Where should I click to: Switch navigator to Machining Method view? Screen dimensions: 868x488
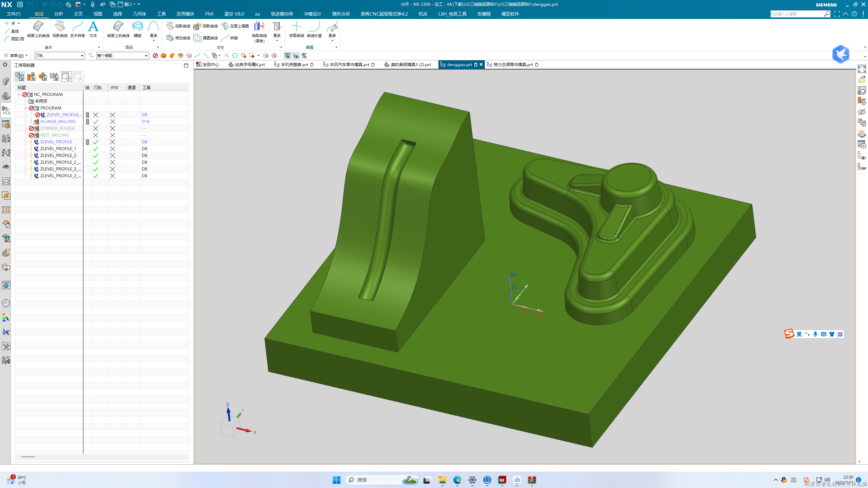54,77
